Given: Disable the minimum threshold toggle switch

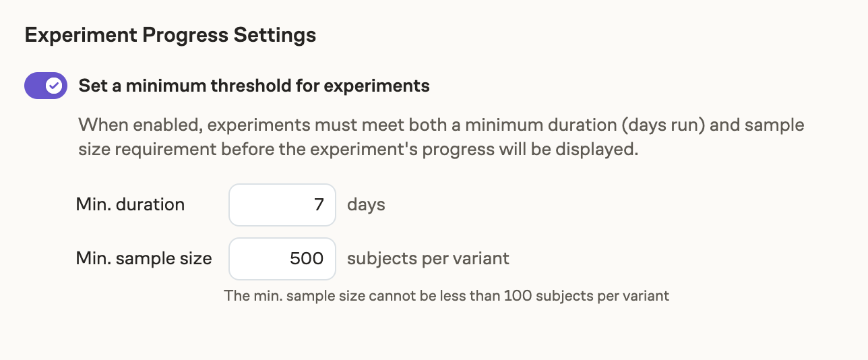Looking at the screenshot, I should pos(45,86).
